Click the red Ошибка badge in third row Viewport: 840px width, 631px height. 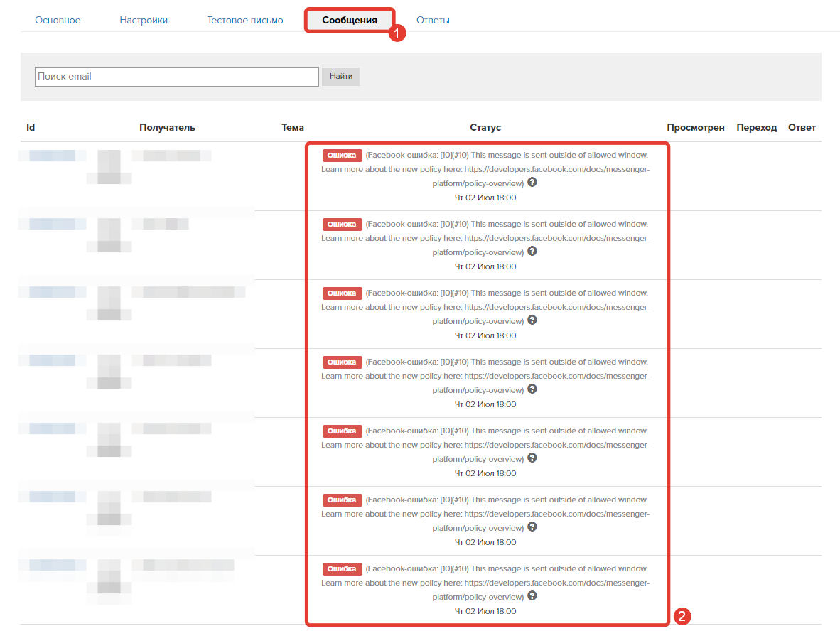click(342, 293)
